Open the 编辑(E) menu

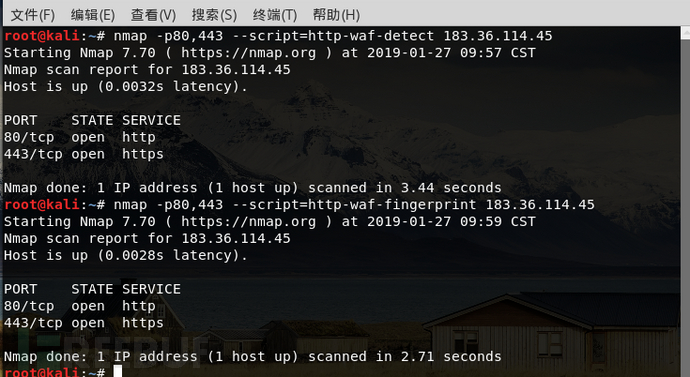[93, 15]
